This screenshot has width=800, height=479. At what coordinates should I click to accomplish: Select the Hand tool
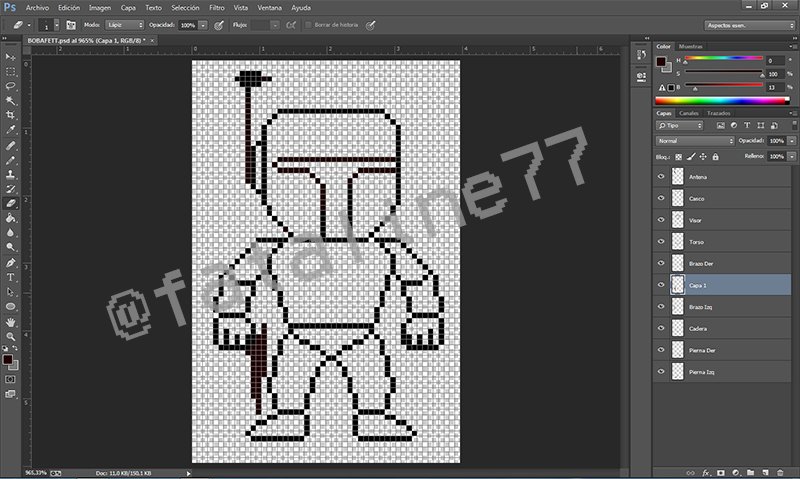pyautogui.click(x=10, y=322)
